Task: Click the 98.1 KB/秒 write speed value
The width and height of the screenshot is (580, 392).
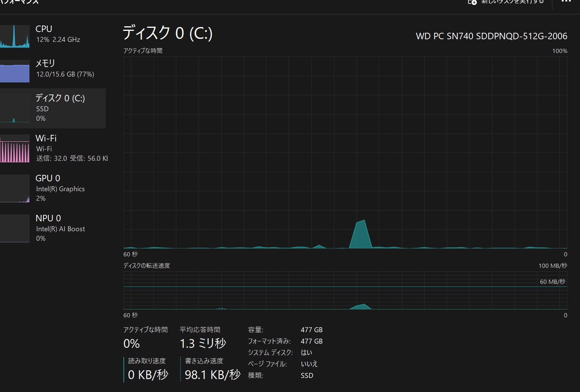Action: coord(213,375)
